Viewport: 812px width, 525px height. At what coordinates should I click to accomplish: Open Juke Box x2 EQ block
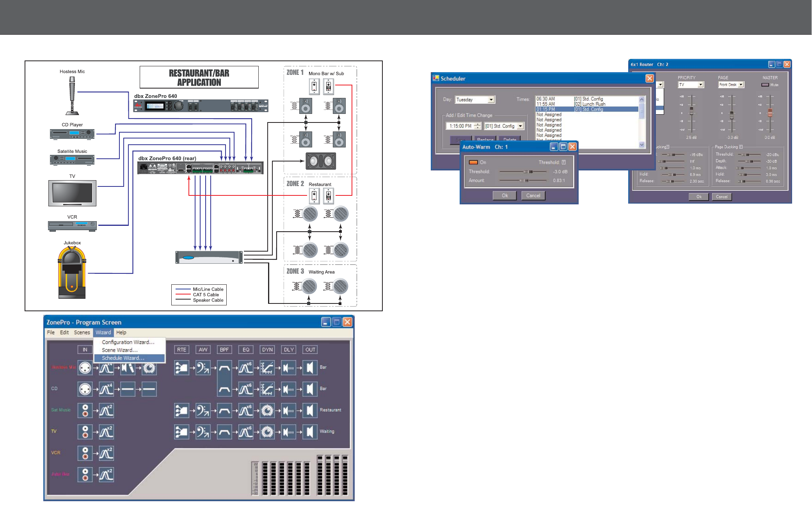tap(106, 475)
